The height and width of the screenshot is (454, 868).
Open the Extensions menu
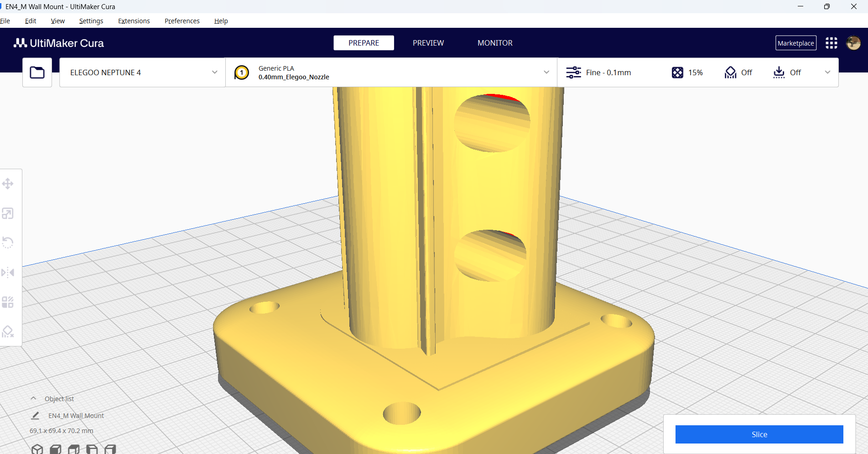coord(134,21)
